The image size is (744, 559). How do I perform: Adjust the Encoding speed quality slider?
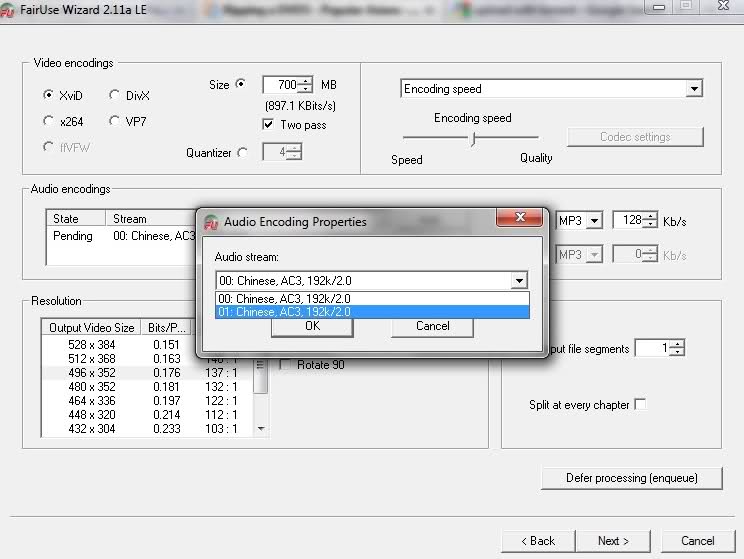click(x=473, y=139)
